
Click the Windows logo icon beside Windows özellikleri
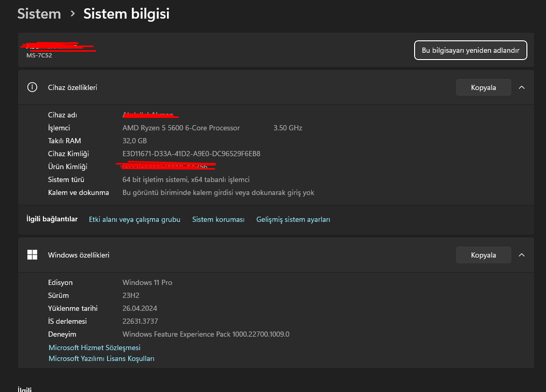point(32,255)
